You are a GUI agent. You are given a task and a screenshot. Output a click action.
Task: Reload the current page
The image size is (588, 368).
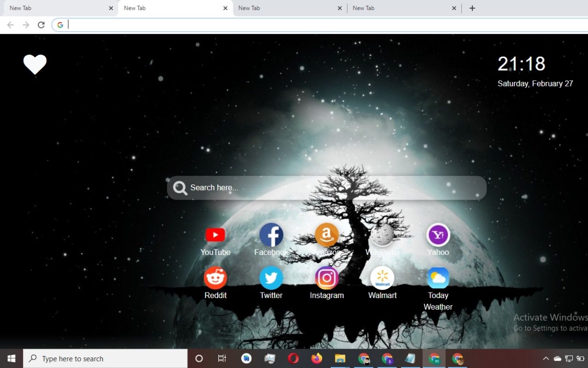(41, 25)
